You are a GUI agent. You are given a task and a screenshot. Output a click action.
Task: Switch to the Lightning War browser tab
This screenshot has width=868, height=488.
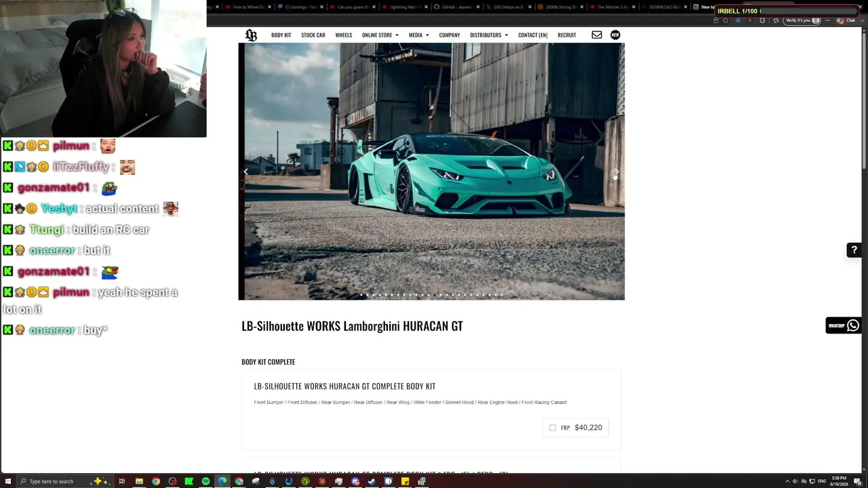[x=404, y=7]
